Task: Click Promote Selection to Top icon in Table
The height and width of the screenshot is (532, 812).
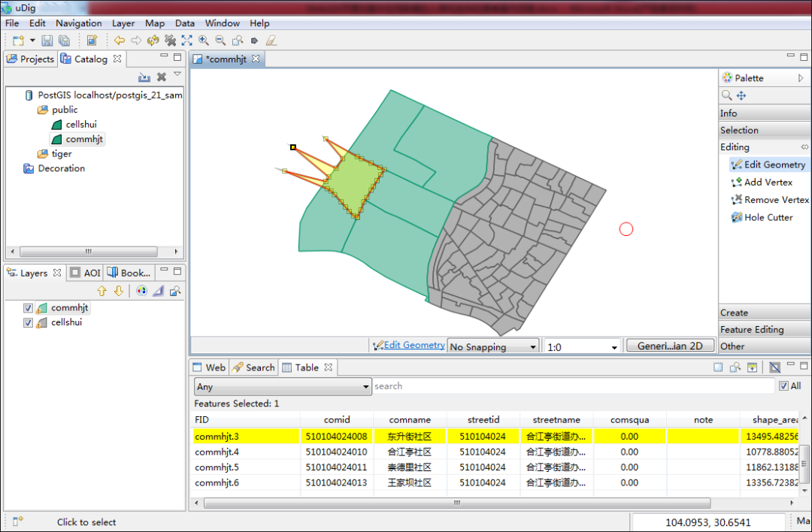Action: 753,367
